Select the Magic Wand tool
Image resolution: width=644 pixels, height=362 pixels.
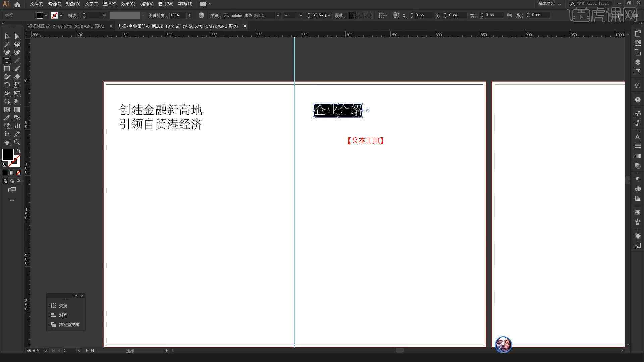7,44
